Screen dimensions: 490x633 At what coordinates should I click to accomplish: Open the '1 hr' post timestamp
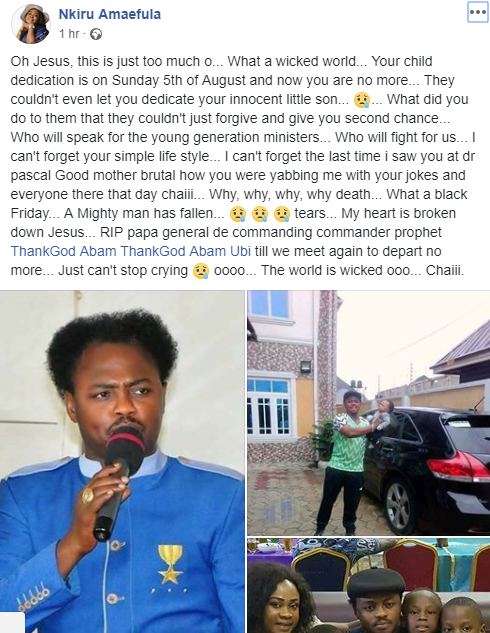click(69, 34)
